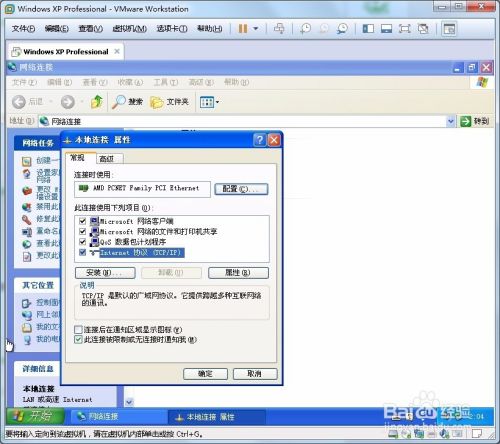
Task: Toggle the VMware library sidebar view icon
Action: (x=368, y=29)
